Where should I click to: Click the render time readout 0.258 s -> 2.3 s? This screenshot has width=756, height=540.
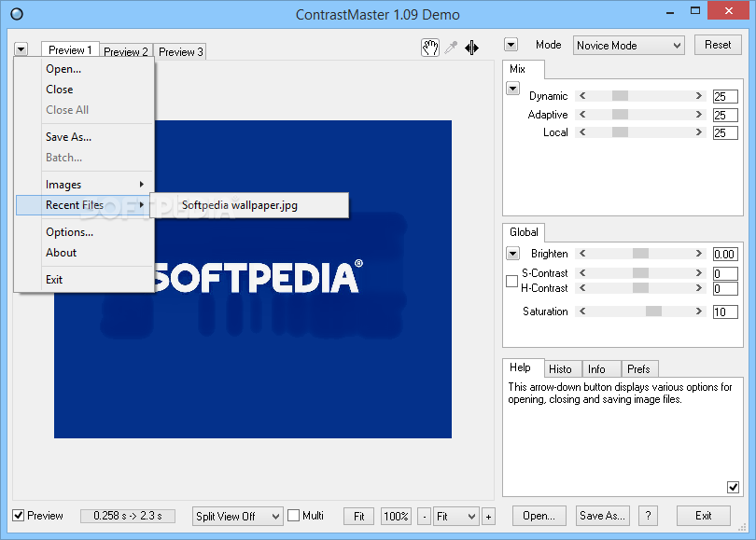(128, 516)
